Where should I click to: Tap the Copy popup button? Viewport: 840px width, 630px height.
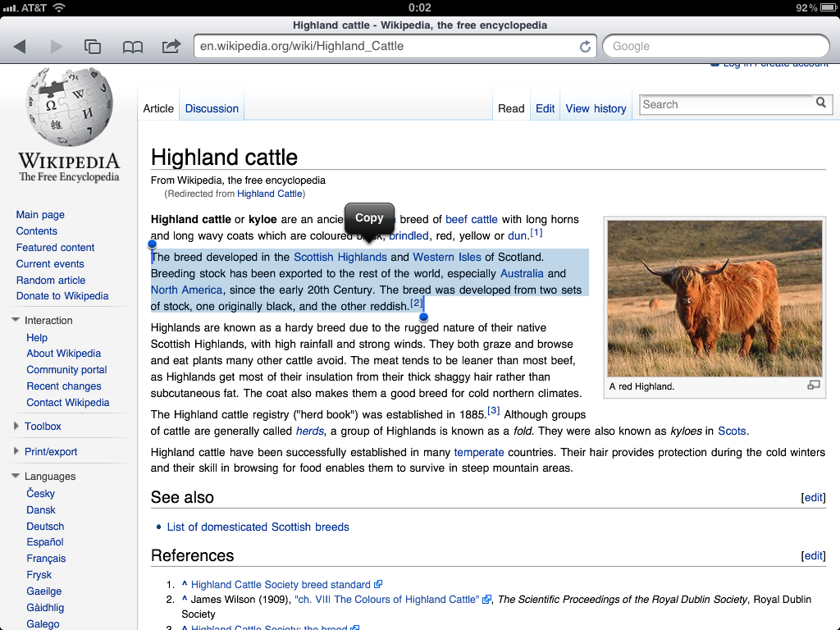point(369,218)
